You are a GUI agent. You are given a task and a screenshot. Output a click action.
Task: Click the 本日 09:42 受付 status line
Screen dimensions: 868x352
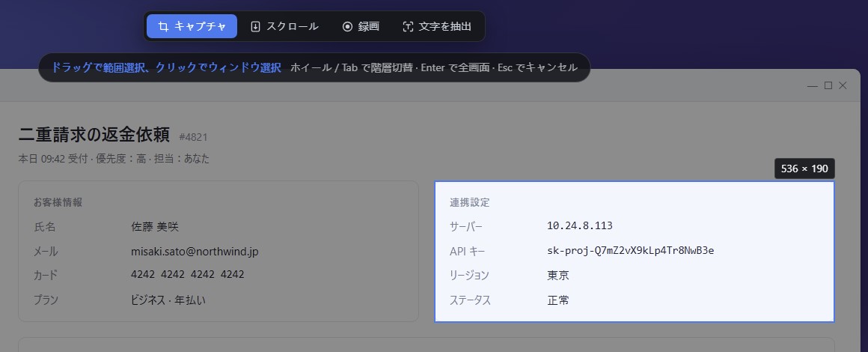(x=114, y=159)
